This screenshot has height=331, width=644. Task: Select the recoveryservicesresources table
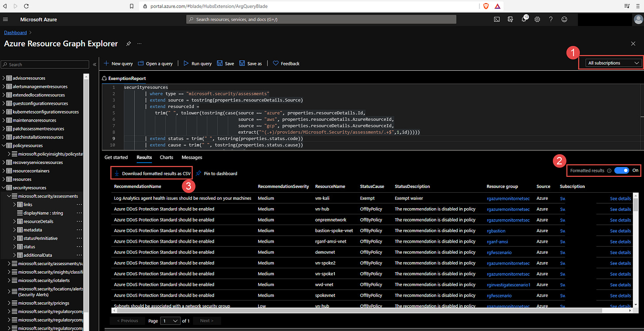point(38,163)
